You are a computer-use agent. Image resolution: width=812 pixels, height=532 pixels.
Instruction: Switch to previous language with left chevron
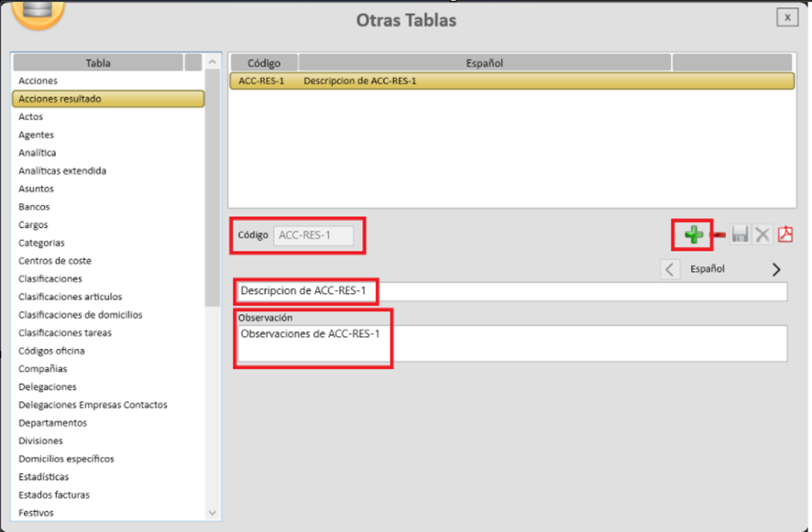point(670,269)
